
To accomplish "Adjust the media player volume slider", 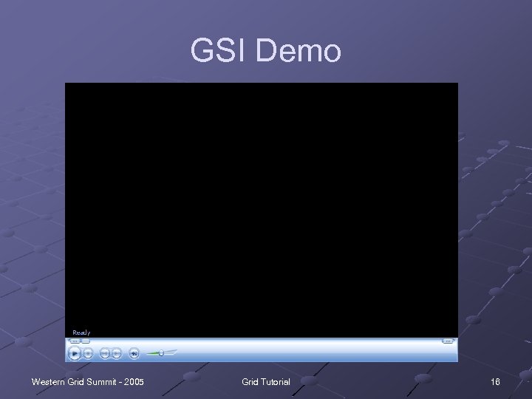I will click(162, 353).
